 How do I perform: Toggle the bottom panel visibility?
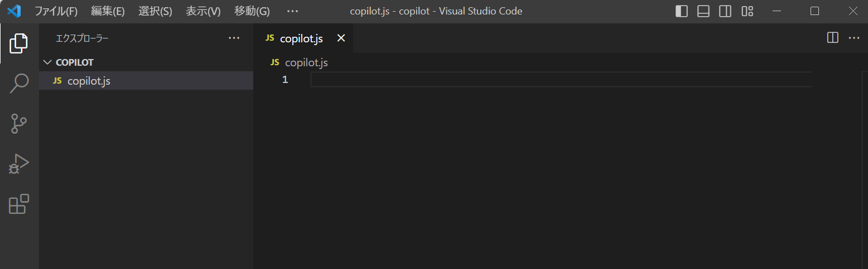point(703,11)
